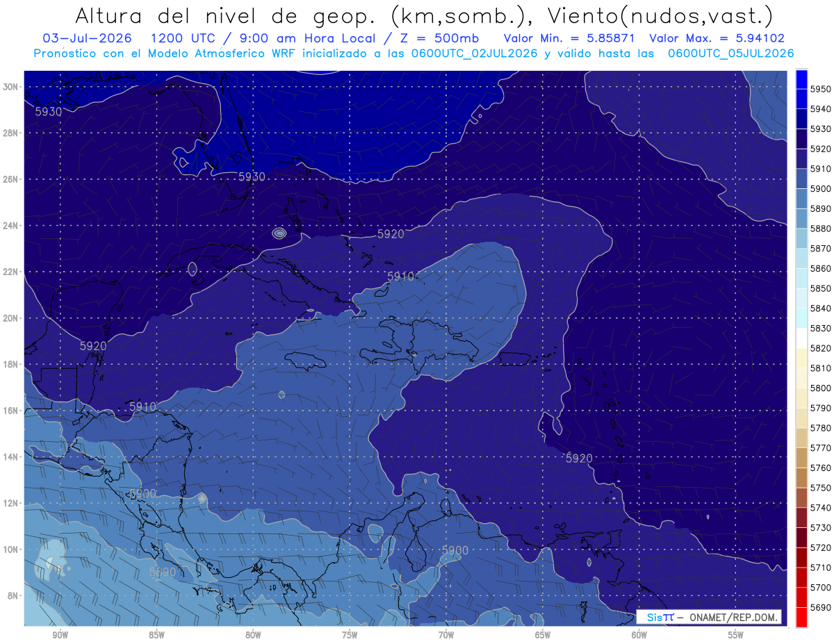Click the 90W longitude axis label
The width and height of the screenshot is (834, 644).
60,634
